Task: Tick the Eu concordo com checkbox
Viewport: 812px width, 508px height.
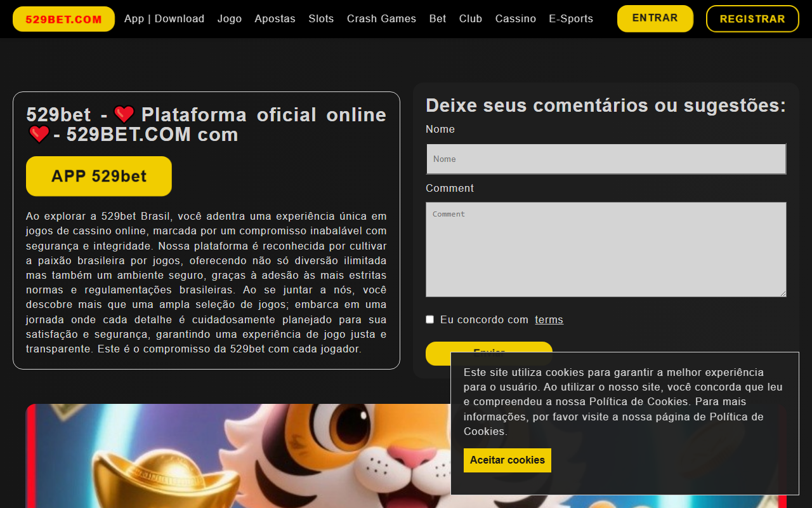Action: tap(429, 319)
